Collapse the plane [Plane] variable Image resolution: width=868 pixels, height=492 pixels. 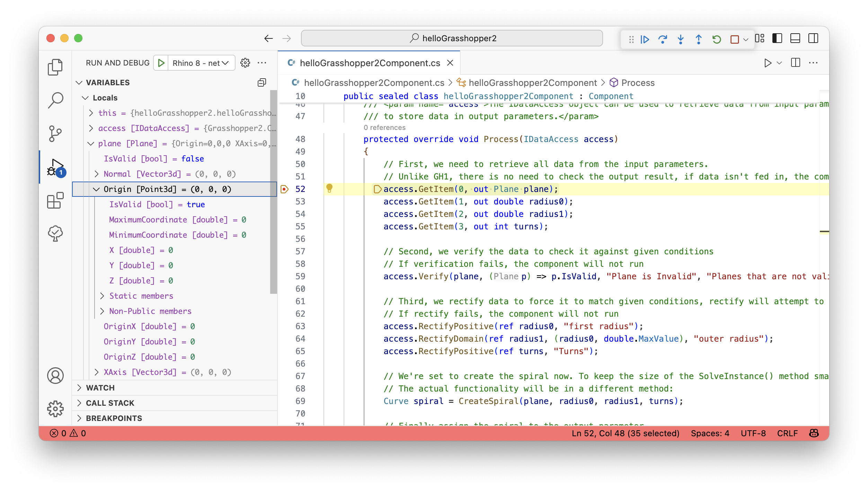pos(91,143)
